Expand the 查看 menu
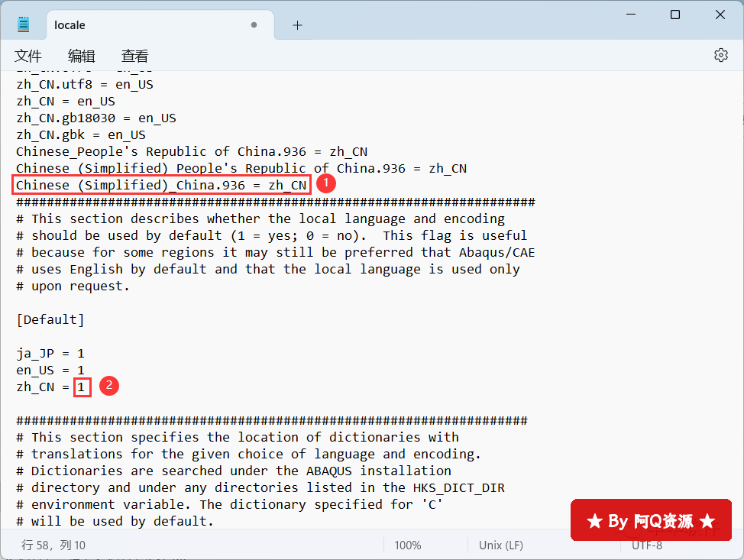This screenshot has height=560, width=744. [x=135, y=56]
